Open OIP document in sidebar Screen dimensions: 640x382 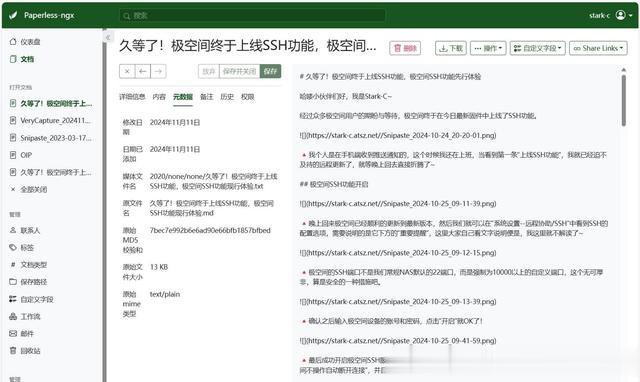[x=21, y=155]
